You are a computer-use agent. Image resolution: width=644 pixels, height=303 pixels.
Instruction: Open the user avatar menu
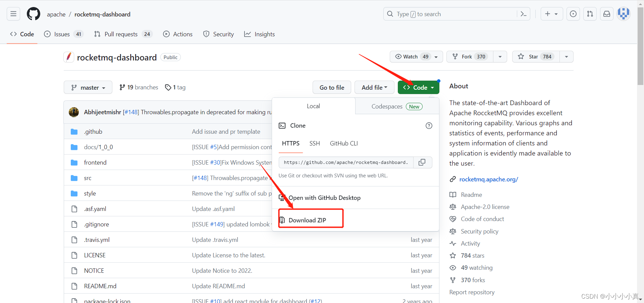pos(624,14)
